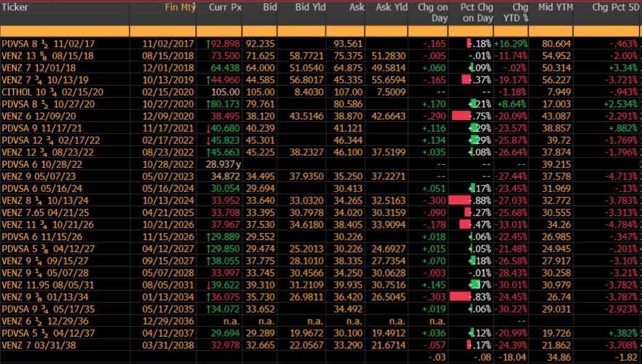The height and width of the screenshot is (364, 642).
Task: Open the PDVSA 6 05/16/24 ticker
Action: (x=41, y=189)
